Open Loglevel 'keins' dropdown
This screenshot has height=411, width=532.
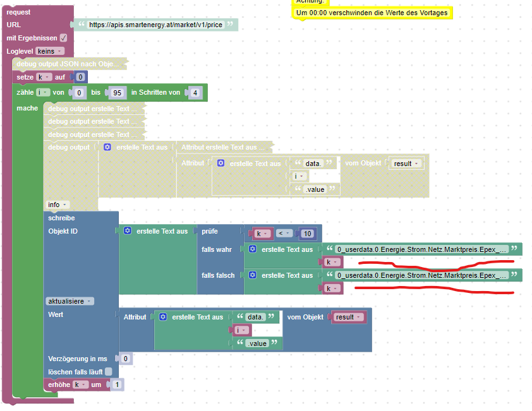point(49,51)
